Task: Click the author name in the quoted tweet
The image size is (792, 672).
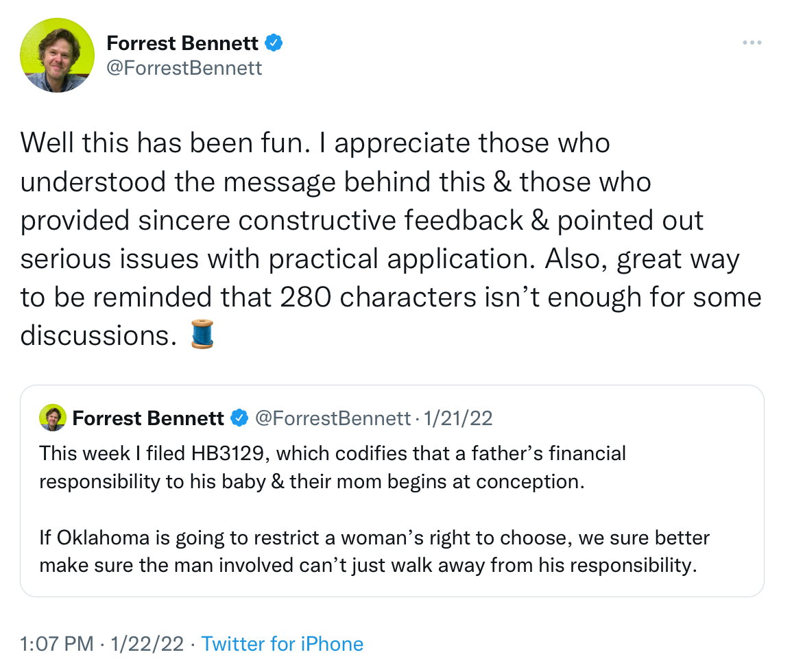Action: 148,418
